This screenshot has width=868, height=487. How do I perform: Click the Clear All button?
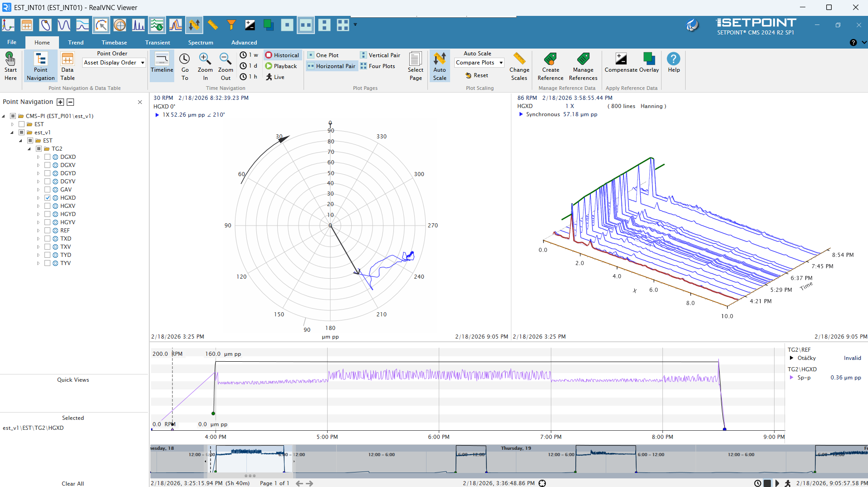tap(73, 483)
